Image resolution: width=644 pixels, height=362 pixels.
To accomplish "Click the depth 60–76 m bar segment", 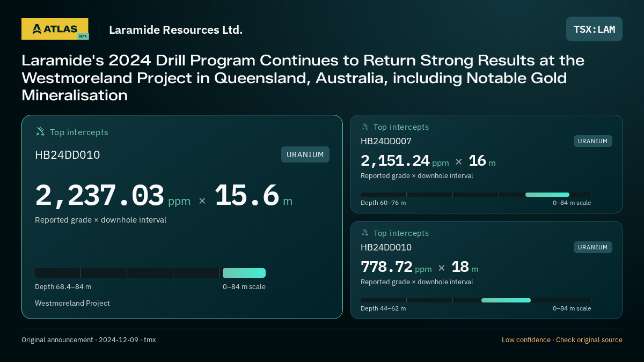I will (547, 195).
